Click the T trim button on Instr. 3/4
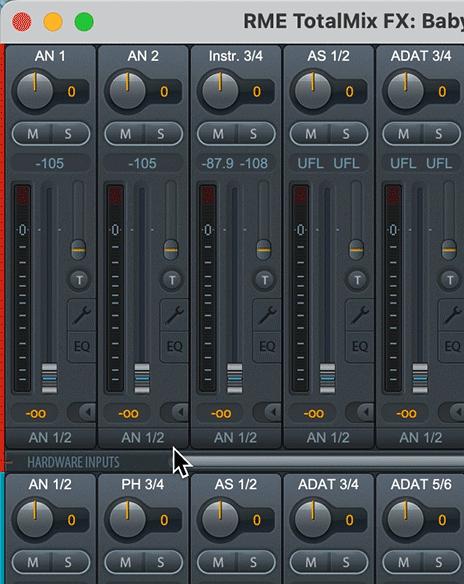 coord(264,280)
